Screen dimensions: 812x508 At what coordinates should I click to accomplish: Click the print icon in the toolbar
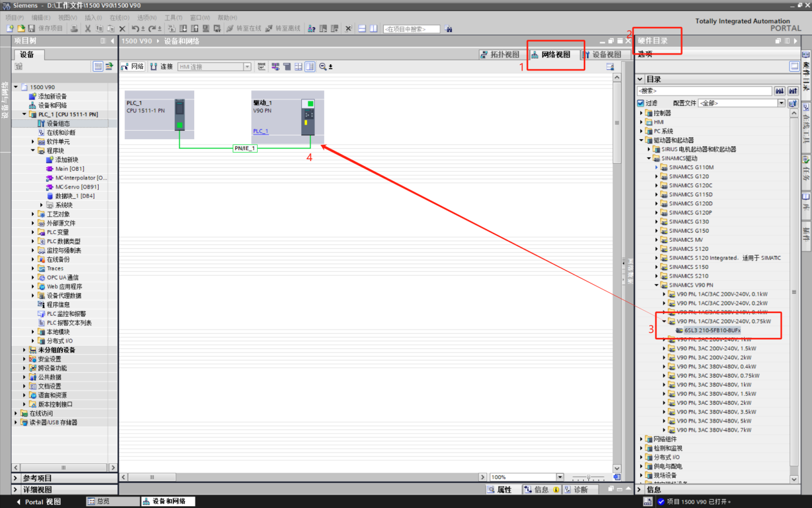[x=74, y=29]
